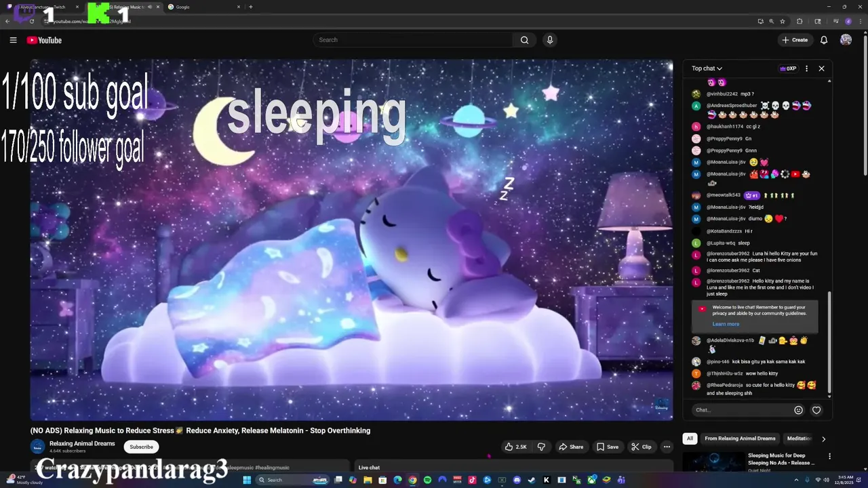Switch to the Google browser tab

(203, 7)
